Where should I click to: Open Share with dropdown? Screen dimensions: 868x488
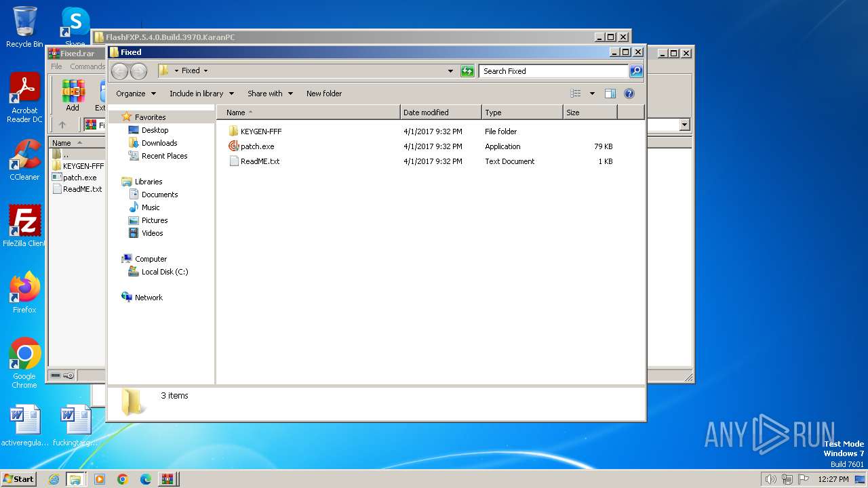[x=270, y=94]
